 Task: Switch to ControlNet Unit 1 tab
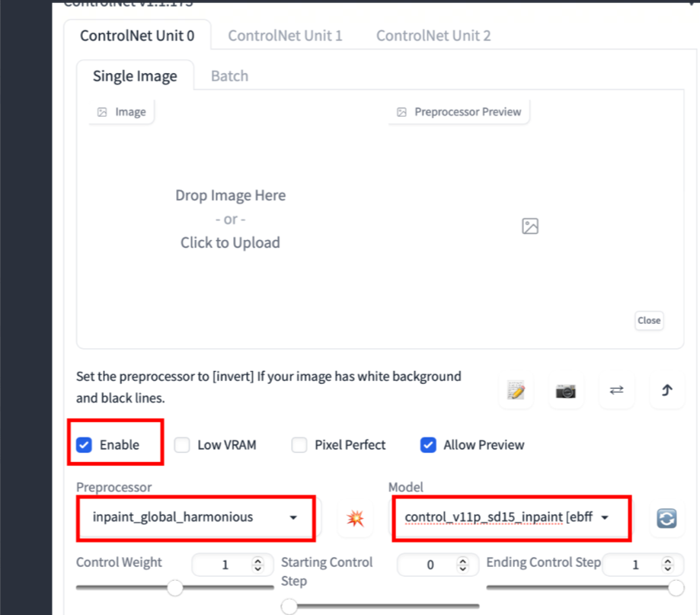click(x=285, y=36)
